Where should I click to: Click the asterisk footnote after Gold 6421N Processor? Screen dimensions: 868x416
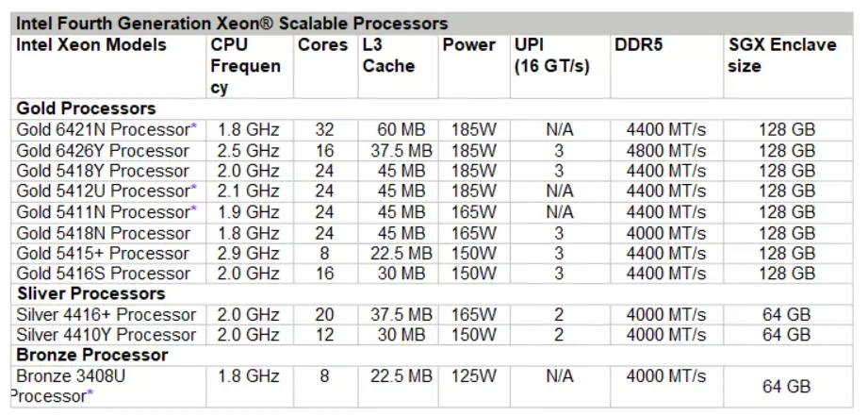tap(194, 127)
